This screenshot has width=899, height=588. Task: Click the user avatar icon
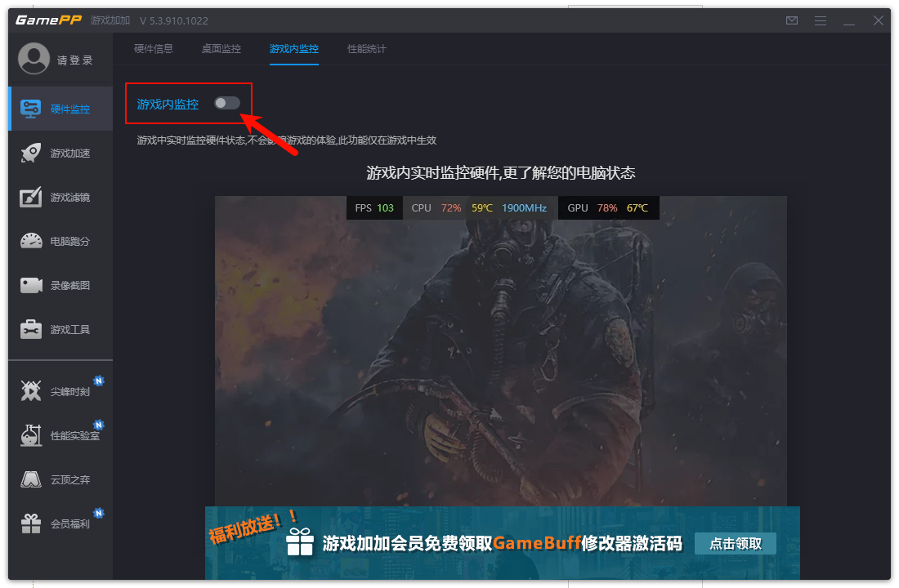pos(34,59)
